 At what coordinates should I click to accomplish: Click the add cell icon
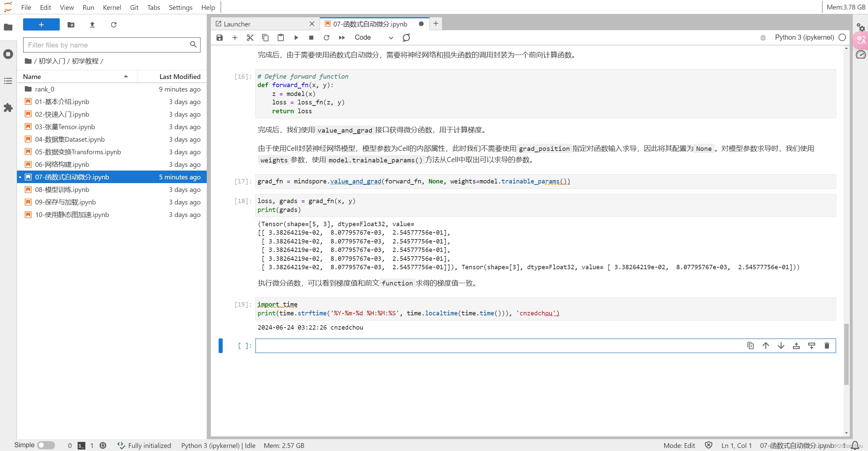[x=235, y=37]
